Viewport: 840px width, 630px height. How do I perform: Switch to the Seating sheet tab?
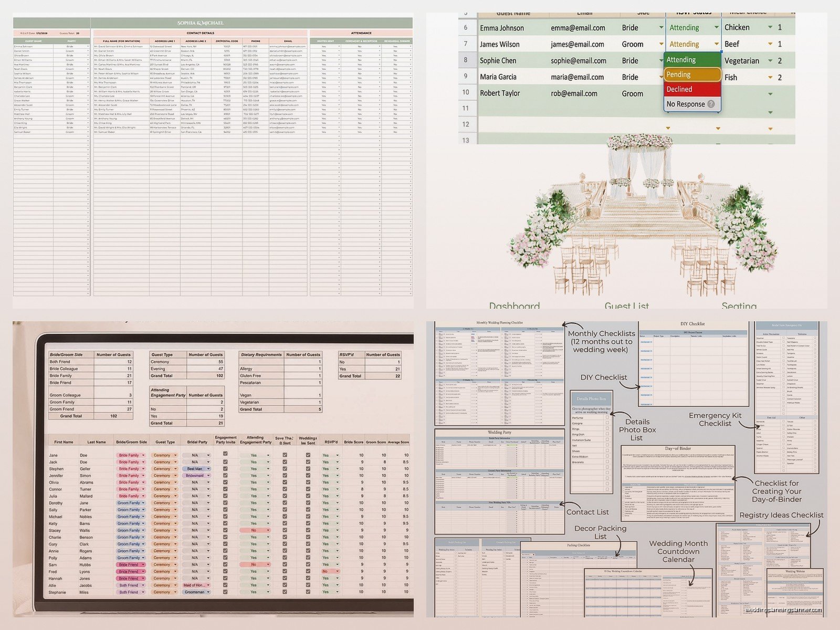(739, 305)
